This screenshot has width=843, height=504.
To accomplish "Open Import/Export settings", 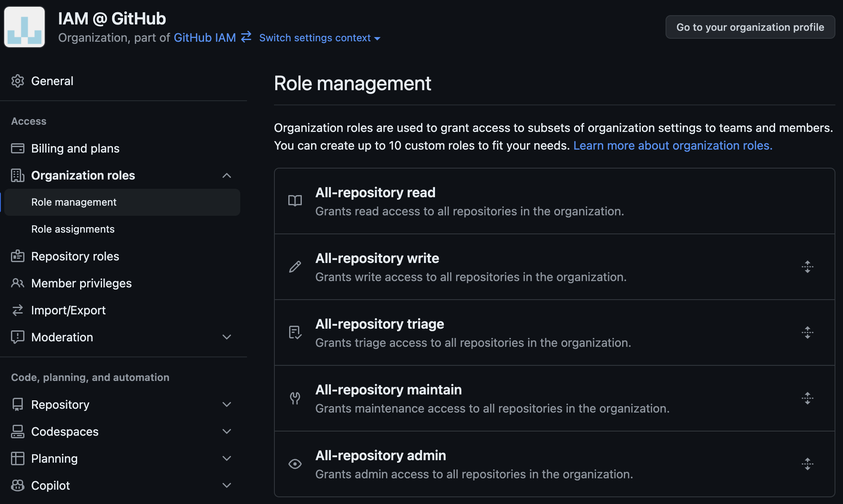I will pos(68,310).
